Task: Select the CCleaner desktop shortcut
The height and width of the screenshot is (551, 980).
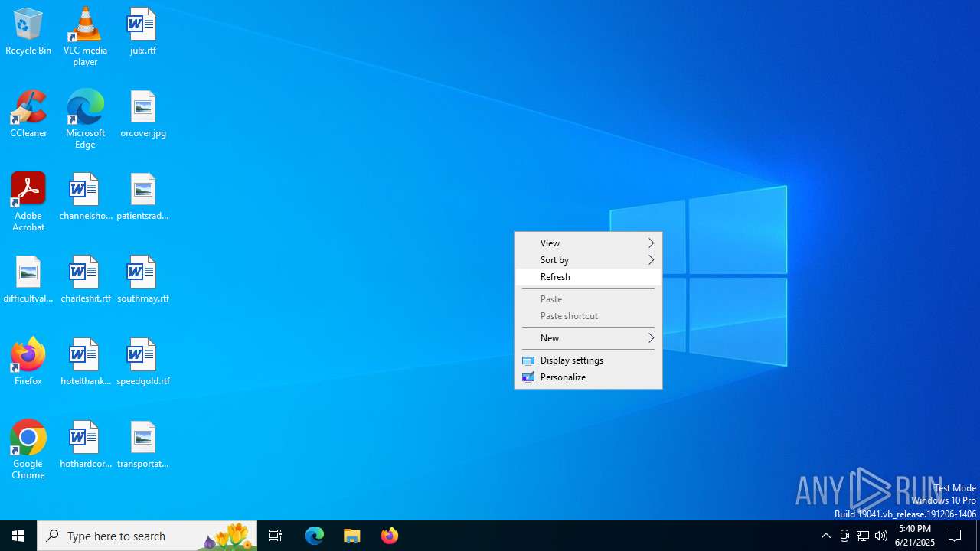Action: tap(28, 114)
